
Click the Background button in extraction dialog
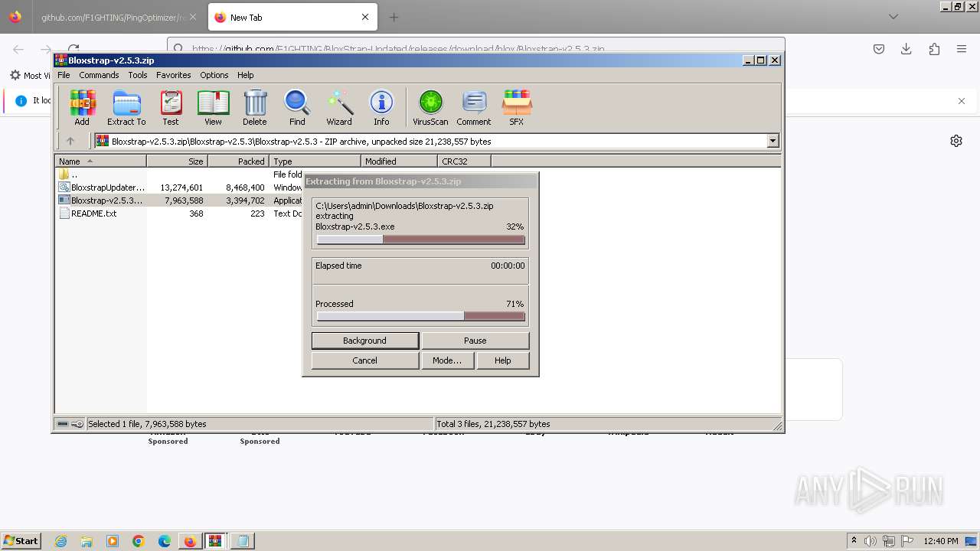pos(365,341)
